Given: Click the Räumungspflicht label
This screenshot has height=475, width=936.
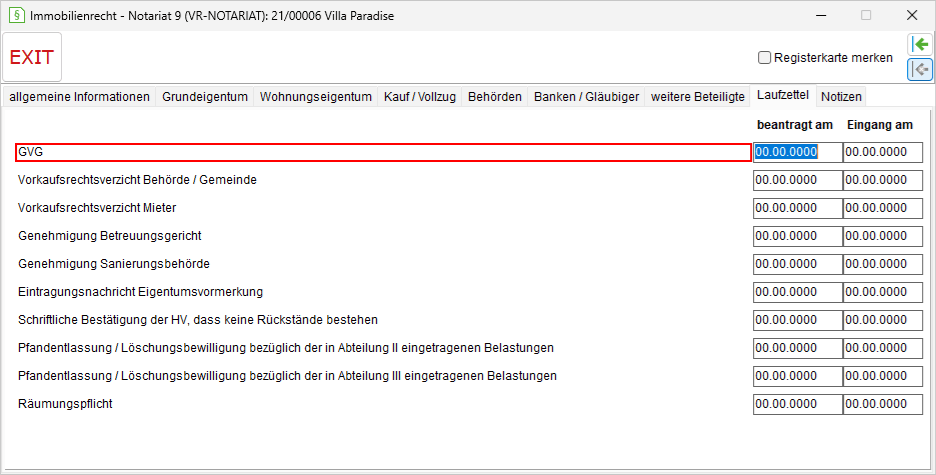Looking at the screenshot, I should point(65,403).
